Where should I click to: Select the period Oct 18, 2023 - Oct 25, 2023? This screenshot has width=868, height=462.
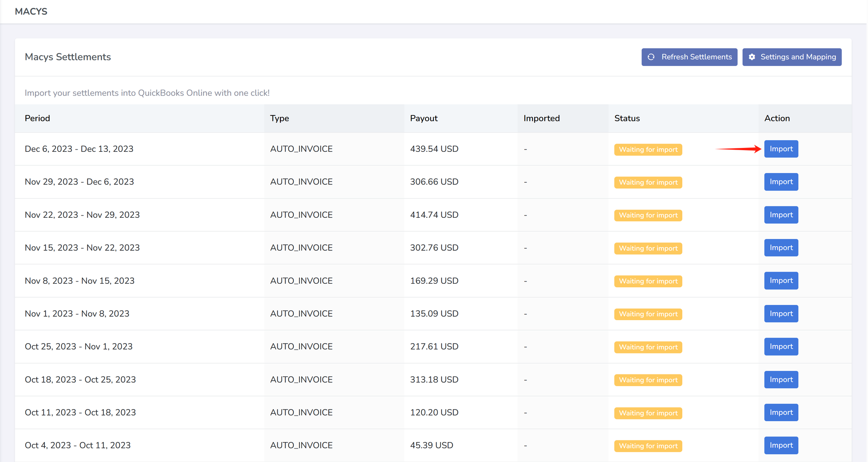point(80,380)
